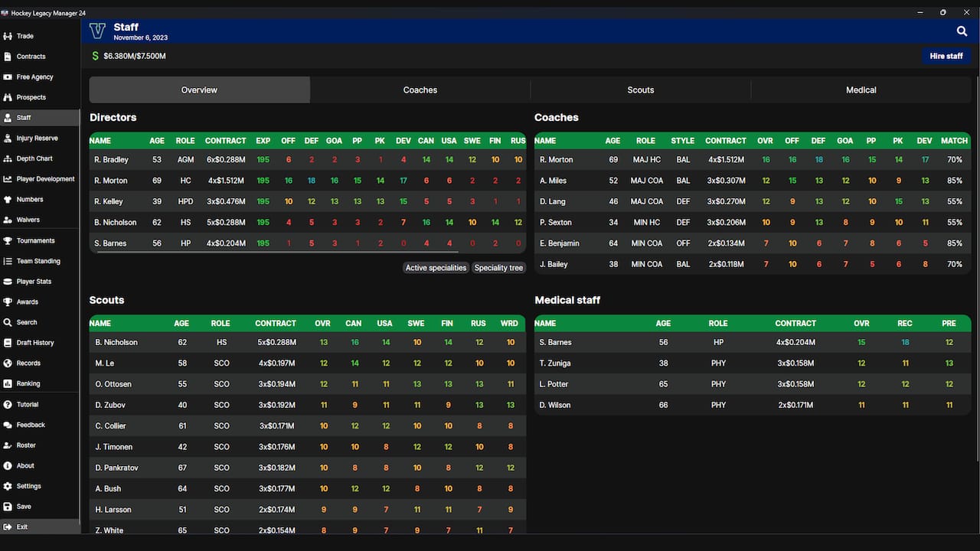Open the Settings gear icon
The image size is (980, 551).
pyautogui.click(x=8, y=486)
